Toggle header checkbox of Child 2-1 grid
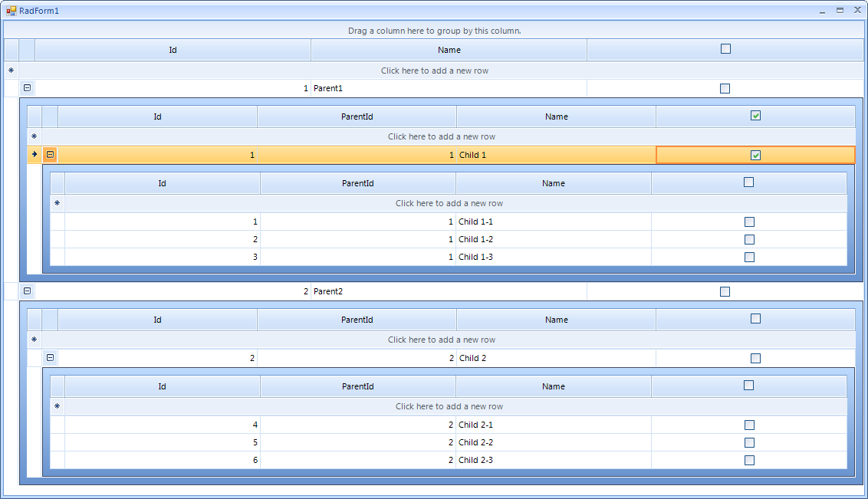 click(749, 385)
